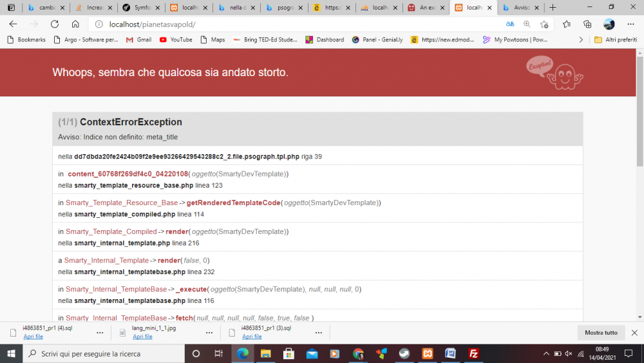This screenshot has height=363, width=644.
Task: Go back to the previous page
Action: [13, 25]
